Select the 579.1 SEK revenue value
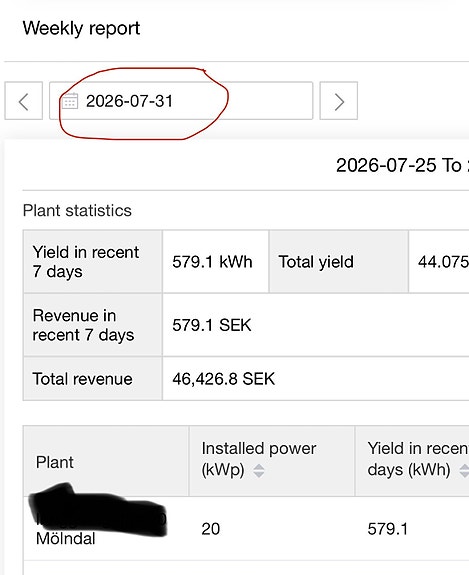Viewport: 469px width, 575px height. [x=212, y=325]
